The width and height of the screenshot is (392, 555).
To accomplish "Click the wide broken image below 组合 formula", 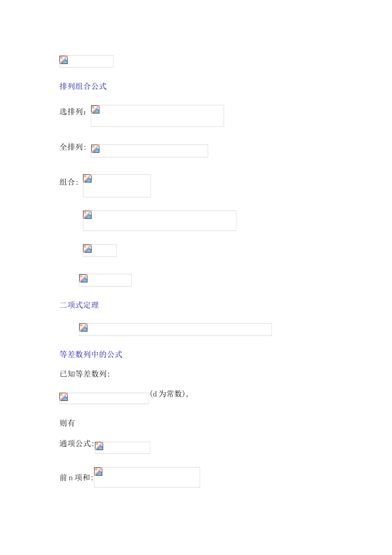I will tap(160, 221).
